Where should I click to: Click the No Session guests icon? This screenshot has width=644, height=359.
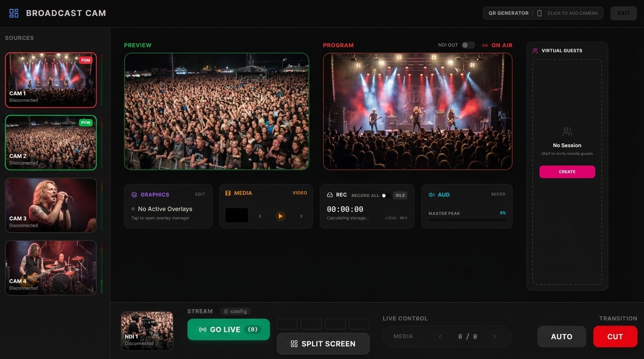tap(567, 132)
